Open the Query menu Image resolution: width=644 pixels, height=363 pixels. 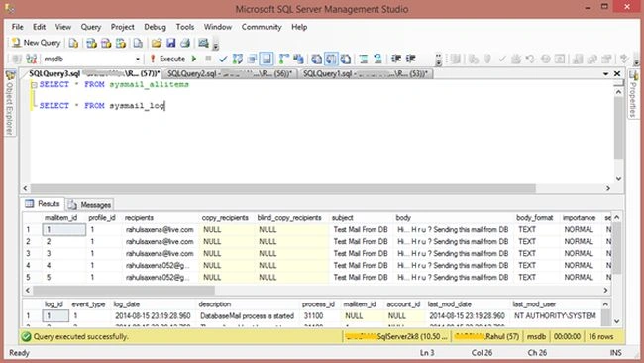[91, 27]
